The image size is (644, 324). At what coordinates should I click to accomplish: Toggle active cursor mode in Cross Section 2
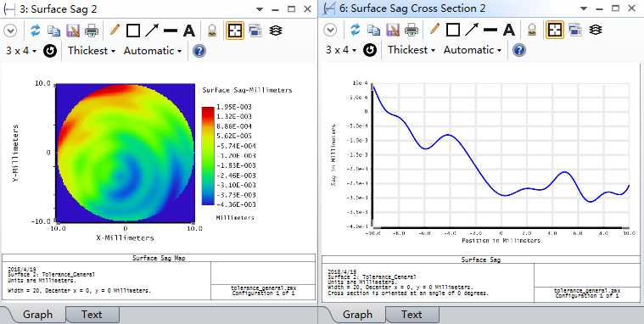tap(554, 30)
